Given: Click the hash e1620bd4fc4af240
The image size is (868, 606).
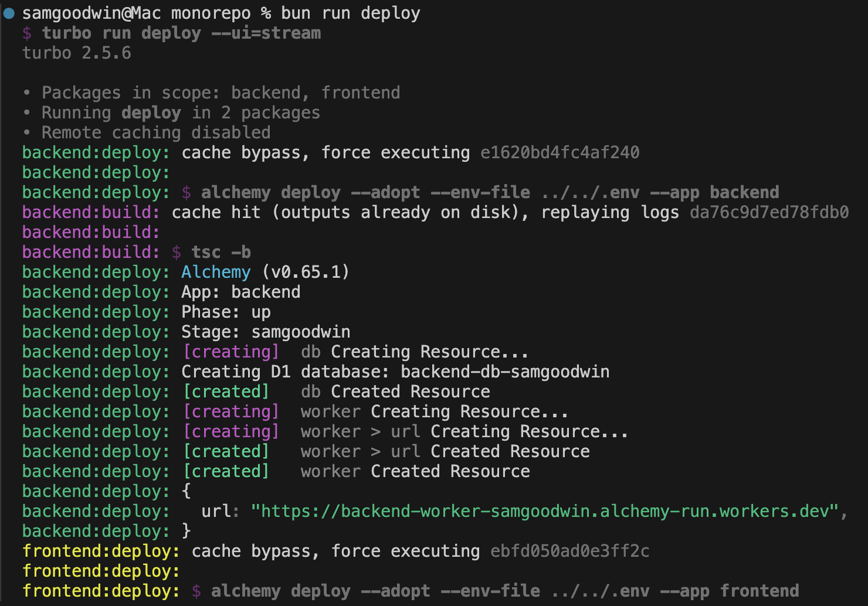Looking at the screenshot, I should (x=560, y=152).
